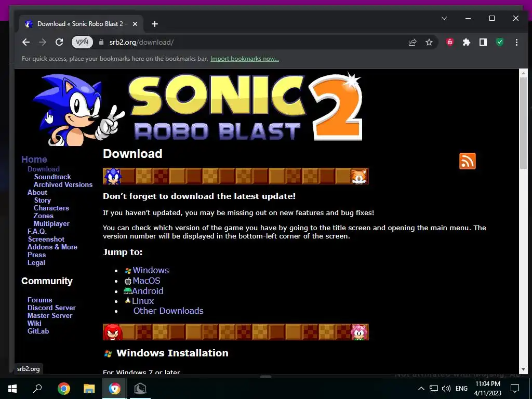This screenshot has height=399, width=532.
Task: Click the scrollbar down arrow
Action: point(523,369)
